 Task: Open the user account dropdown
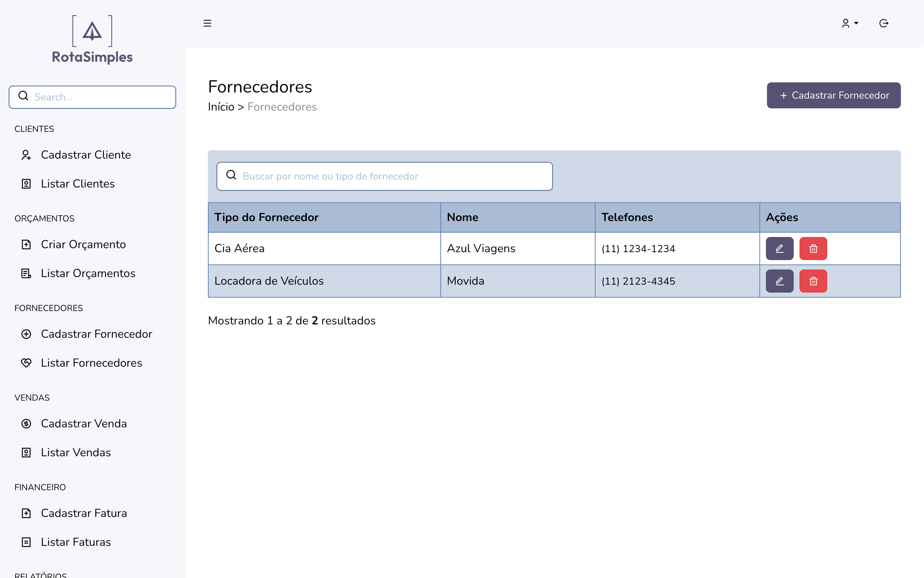click(850, 23)
